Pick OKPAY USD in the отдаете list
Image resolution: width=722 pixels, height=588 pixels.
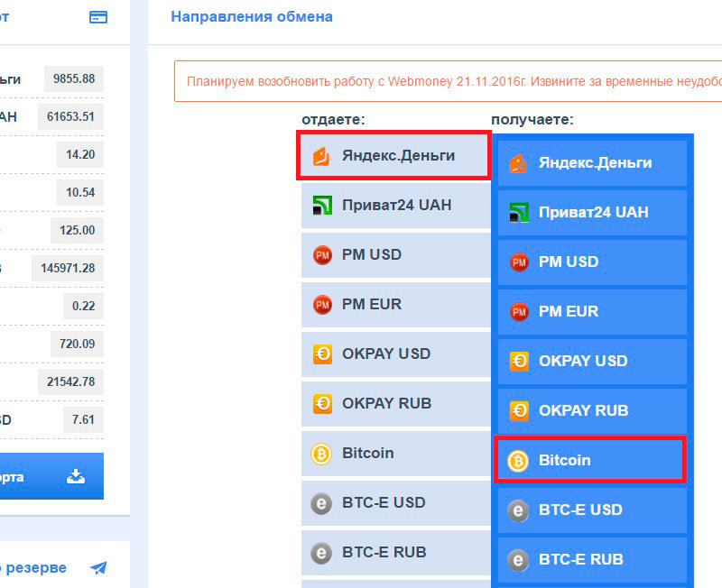pyautogui.click(x=396, y=354)
